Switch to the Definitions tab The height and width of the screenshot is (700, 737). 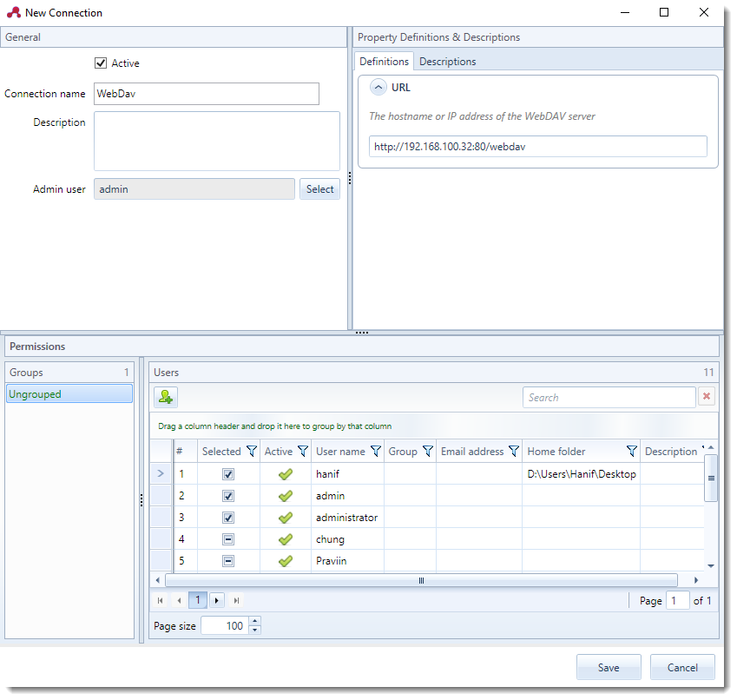[384, 62]
